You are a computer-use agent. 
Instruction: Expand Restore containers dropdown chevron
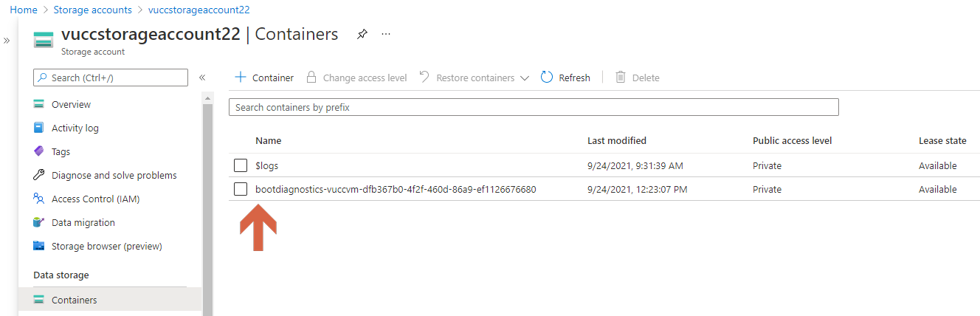click(525, 78)
